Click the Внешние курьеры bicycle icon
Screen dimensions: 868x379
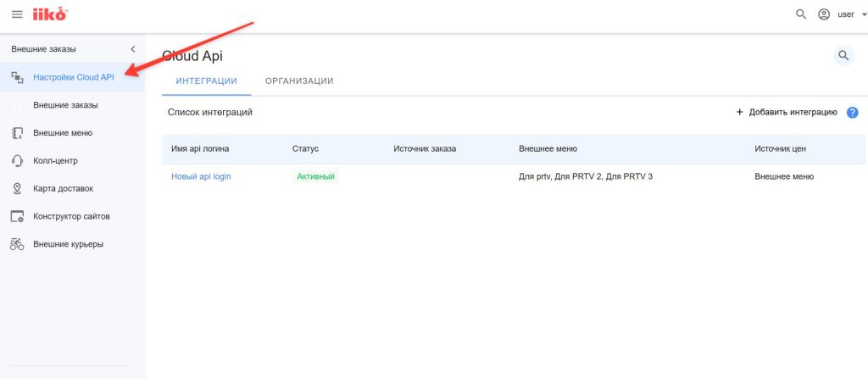pyautogui.click(x=17, y=244)
